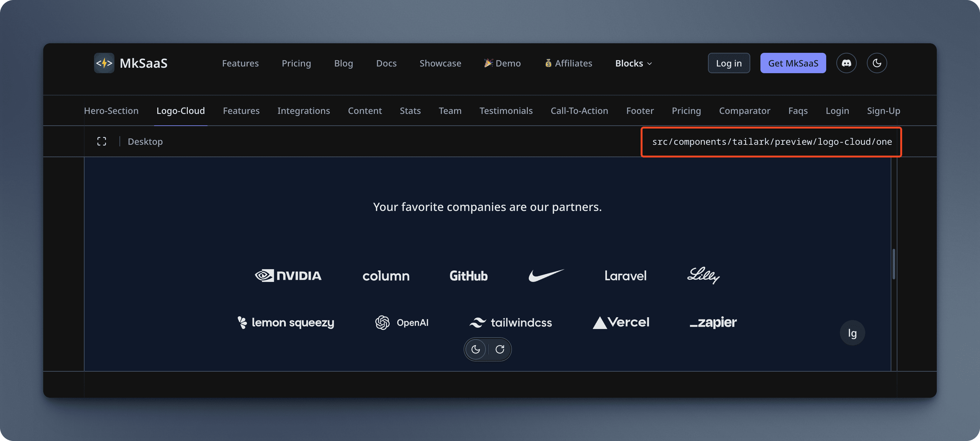This screenshot has width=980, height=441.
Task: Click the Nike swoosh logo
Action: 546,275
